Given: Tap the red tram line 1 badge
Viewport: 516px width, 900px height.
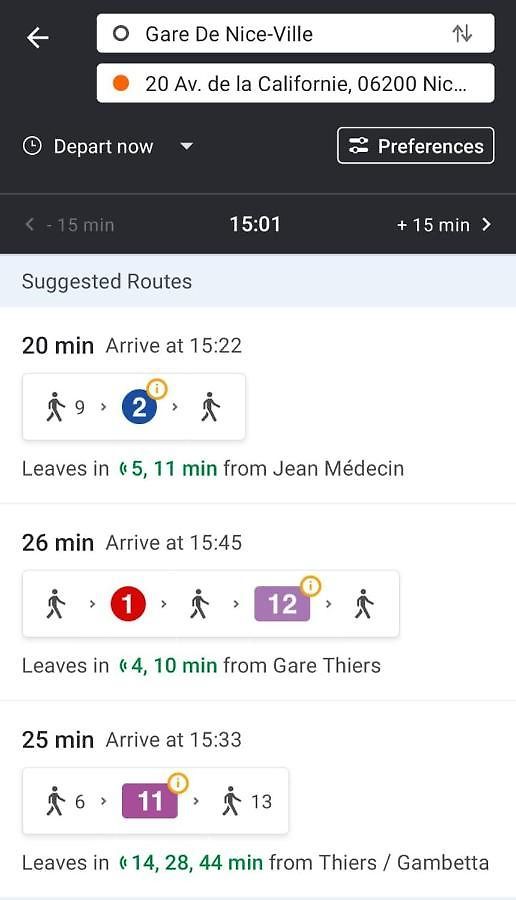Looking at the screenshot, I should click(x=127, y=604).
